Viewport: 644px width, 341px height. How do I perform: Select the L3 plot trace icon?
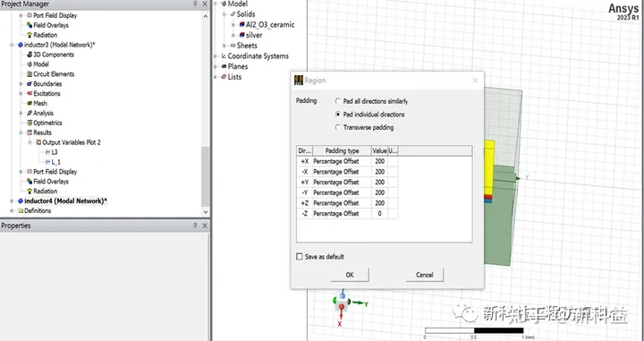47,152
